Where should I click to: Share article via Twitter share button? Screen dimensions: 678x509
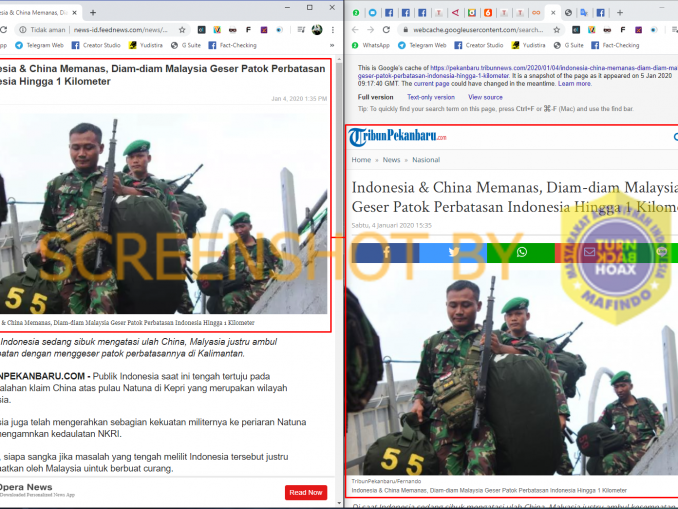(x=453, y=253)
